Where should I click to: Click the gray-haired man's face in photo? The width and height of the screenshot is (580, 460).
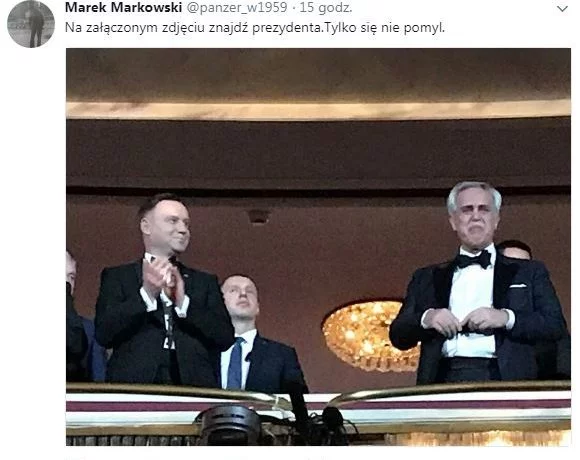[x=475, y=217]
